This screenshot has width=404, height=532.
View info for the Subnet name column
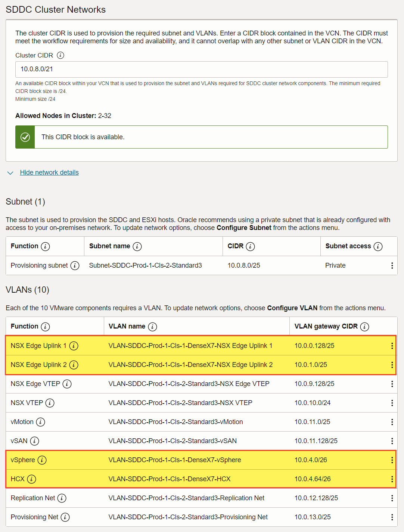click(138, 246)
